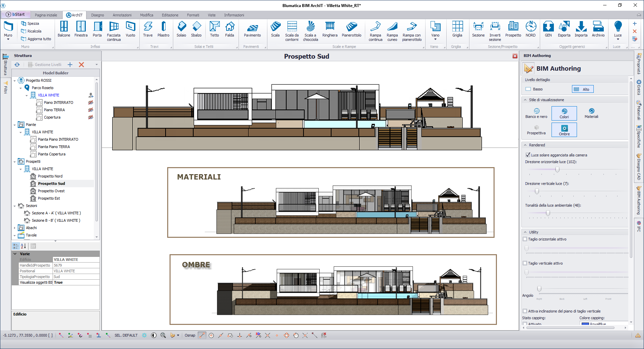Select the Pilastro column tool
The height and width of the screenshot is (349, 644).
click(x=163, y=29)
